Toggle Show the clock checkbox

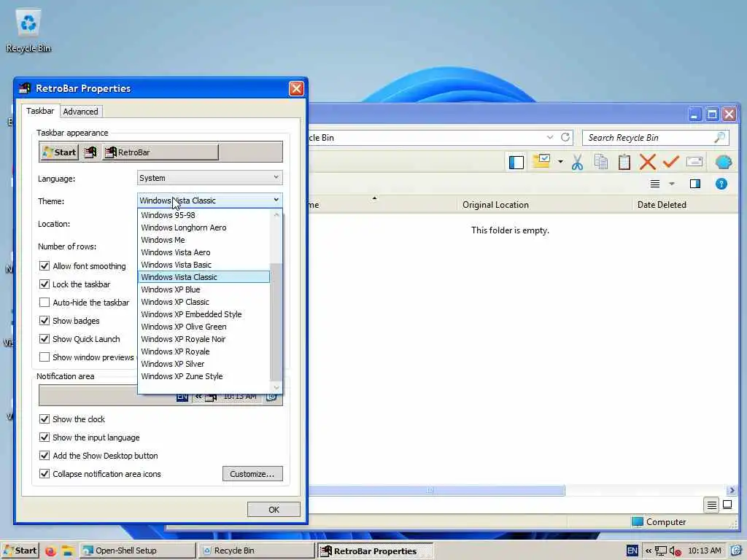[x=44, y=419]
